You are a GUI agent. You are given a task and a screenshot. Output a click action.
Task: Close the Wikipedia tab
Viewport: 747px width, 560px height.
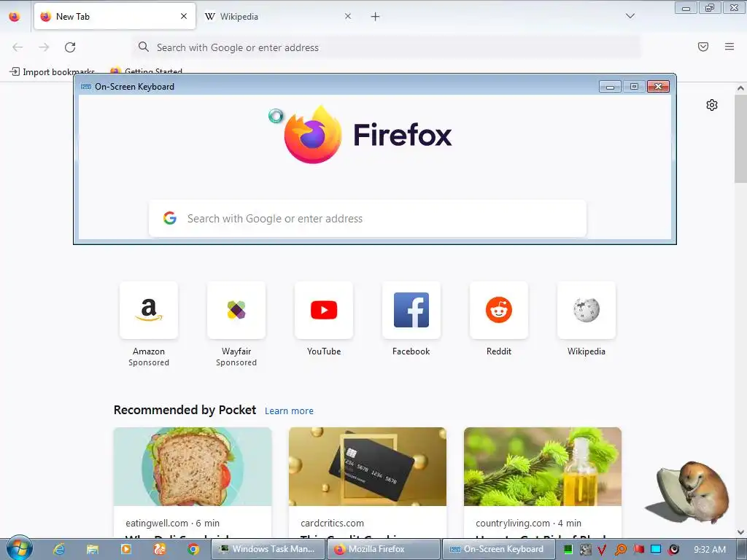(x=348, y=16)
